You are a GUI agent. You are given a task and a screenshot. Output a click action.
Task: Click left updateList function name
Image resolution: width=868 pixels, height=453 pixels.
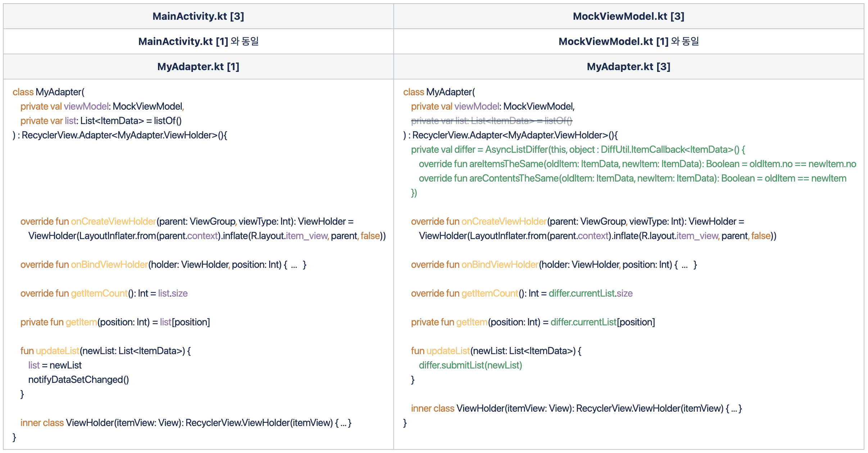(58, 351)
